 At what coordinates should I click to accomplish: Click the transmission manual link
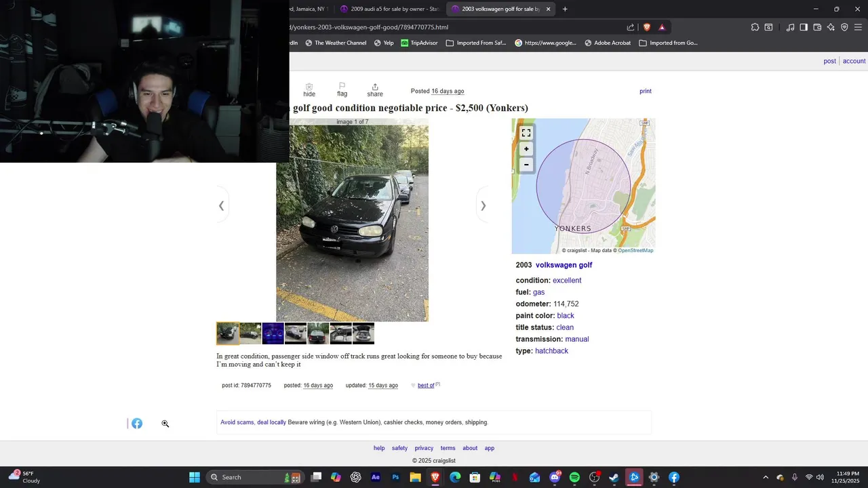pyautogui.click(x=577, y=339)
